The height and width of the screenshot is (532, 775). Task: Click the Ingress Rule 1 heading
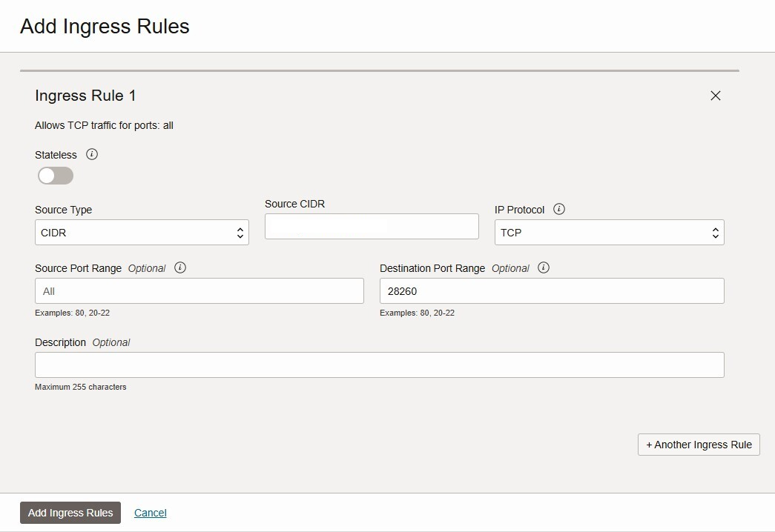(85, 96)
